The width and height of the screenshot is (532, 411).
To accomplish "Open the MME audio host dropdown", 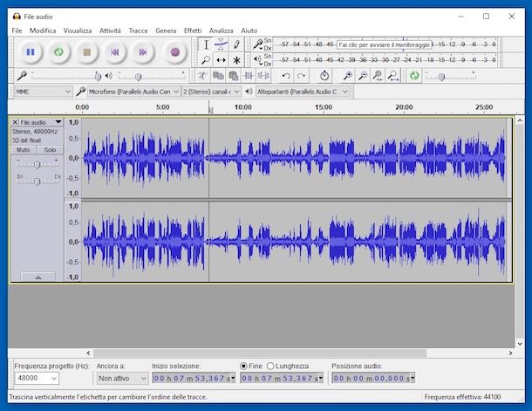I will pyautogui.click(x=43, y=92).
